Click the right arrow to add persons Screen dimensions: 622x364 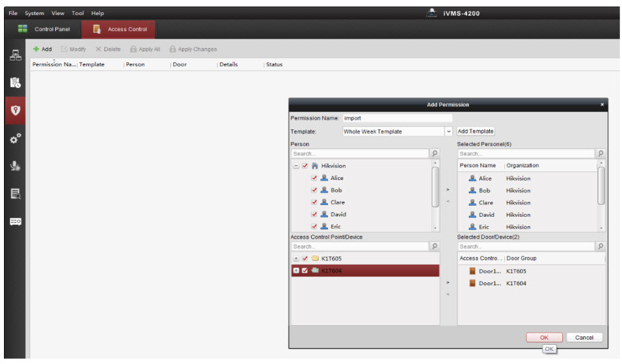pos(448,189)
